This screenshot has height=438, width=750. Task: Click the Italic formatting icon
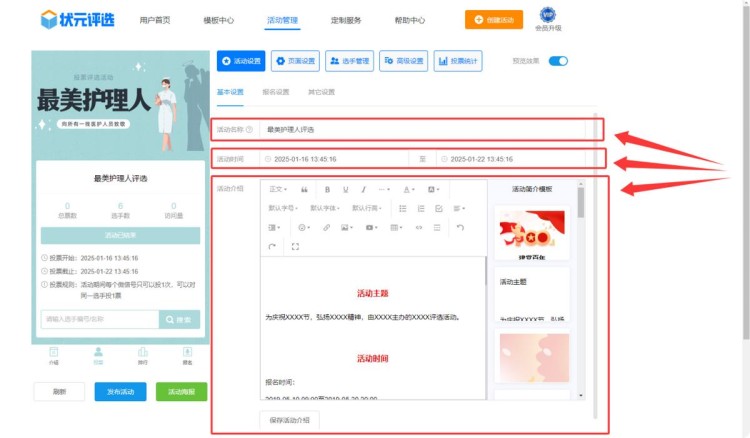coord(364,189)
